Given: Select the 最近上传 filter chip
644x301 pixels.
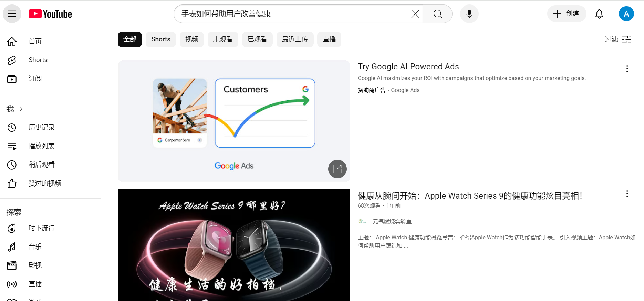Looking at the screenshot, I should coord(295,39).
